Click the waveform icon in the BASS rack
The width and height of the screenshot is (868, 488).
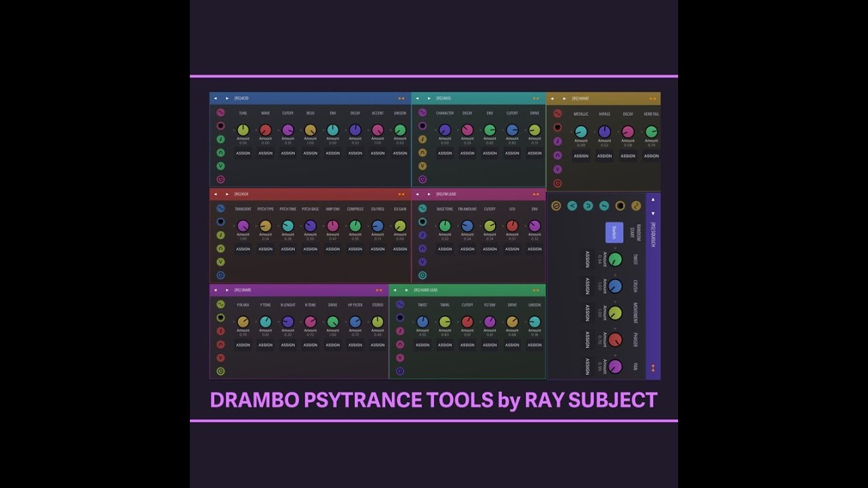tap(422, 113)
